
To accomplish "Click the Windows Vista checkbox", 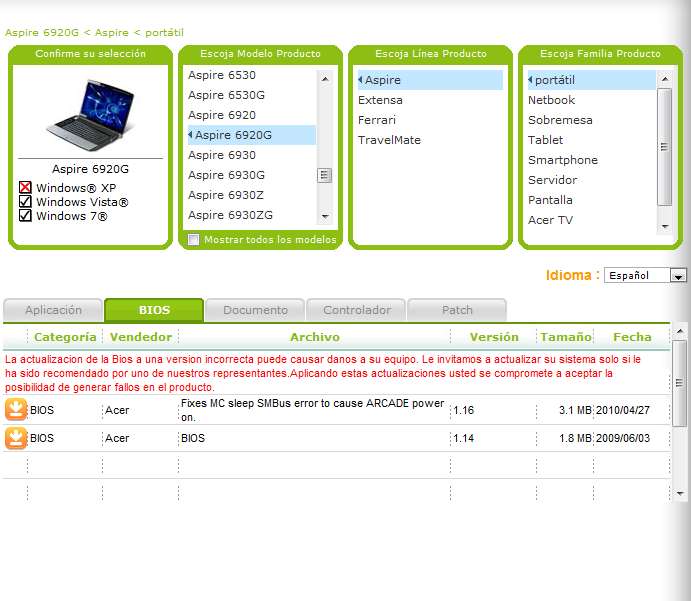I will coord(25,201).
